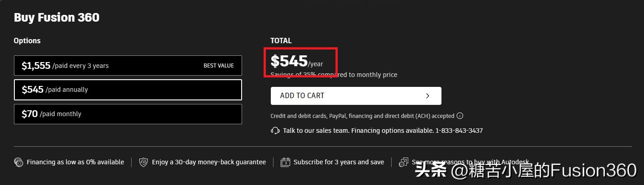This screenshot has width=644, height=185.
Task: Click Enjoy a 30-day money-back guarantee text
Action: [209, 162]
